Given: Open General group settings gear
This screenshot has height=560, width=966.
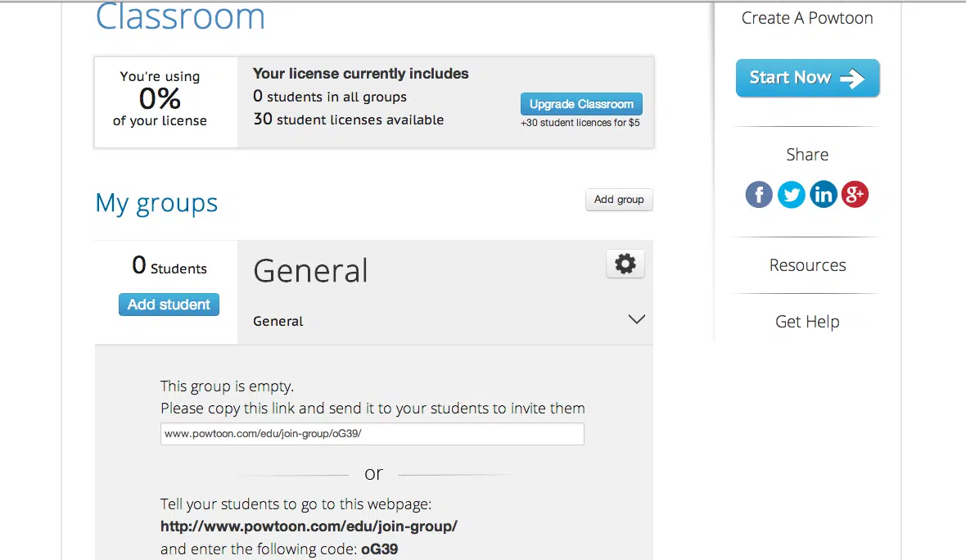Looking at the screenshot, I should (x=625, y=264).
